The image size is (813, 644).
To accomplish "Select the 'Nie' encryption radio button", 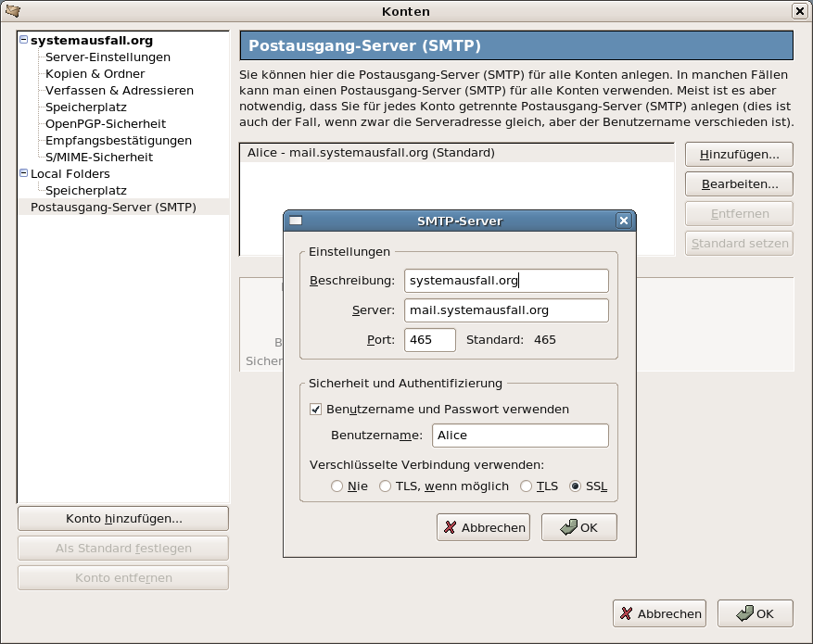I will click(337, 486).
